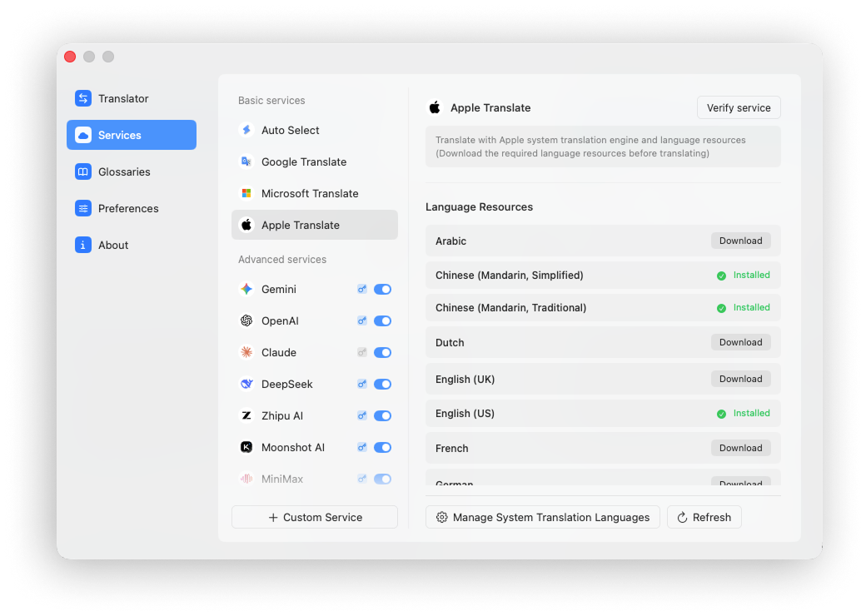Click the Apple logo in service list

tap(246, 226)
